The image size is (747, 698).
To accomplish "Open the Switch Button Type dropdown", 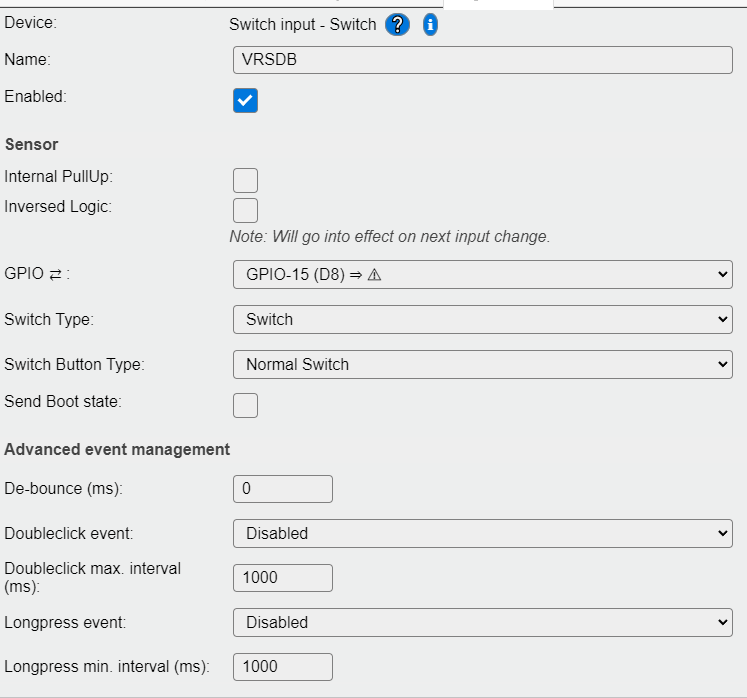I will [x=483, y=364].
